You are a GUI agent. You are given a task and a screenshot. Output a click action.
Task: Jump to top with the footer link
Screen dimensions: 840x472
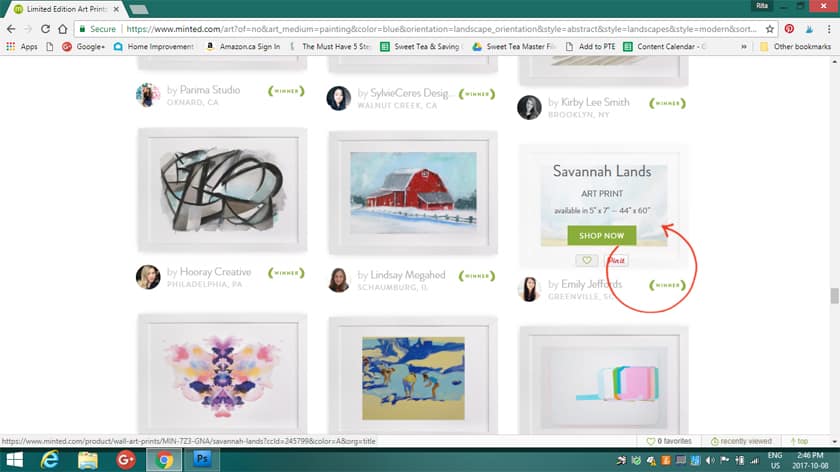coord(799,441)
